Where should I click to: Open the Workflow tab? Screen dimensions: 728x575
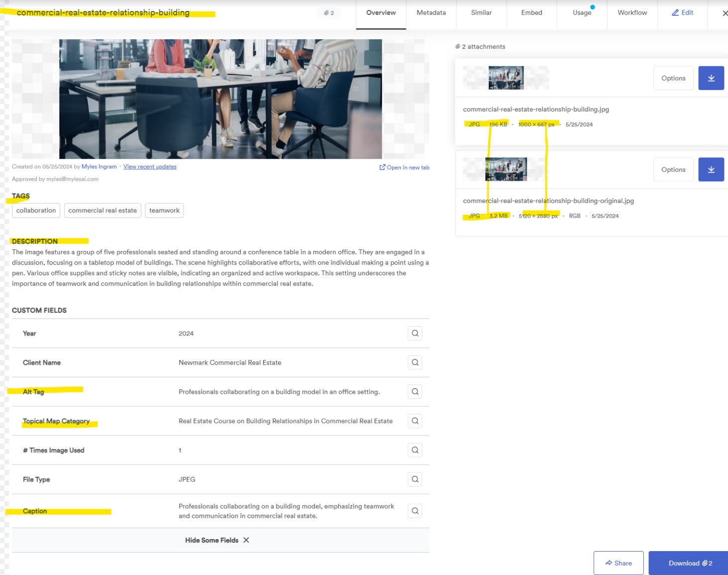click(632, 13)
